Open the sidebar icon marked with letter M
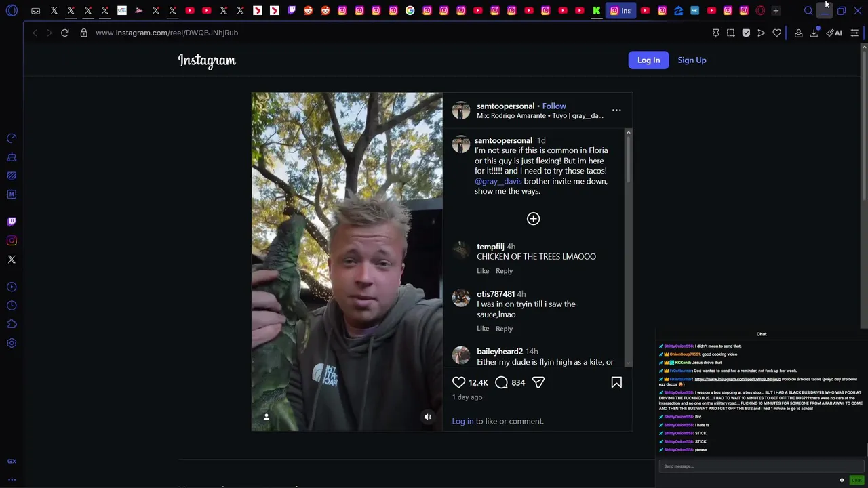 pos(12,195)
